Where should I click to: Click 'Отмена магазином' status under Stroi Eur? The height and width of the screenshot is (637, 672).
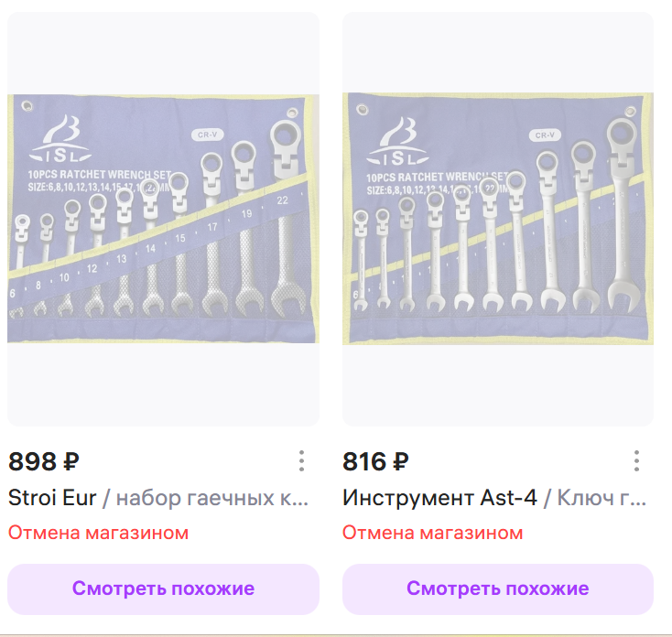coord(99,533)
